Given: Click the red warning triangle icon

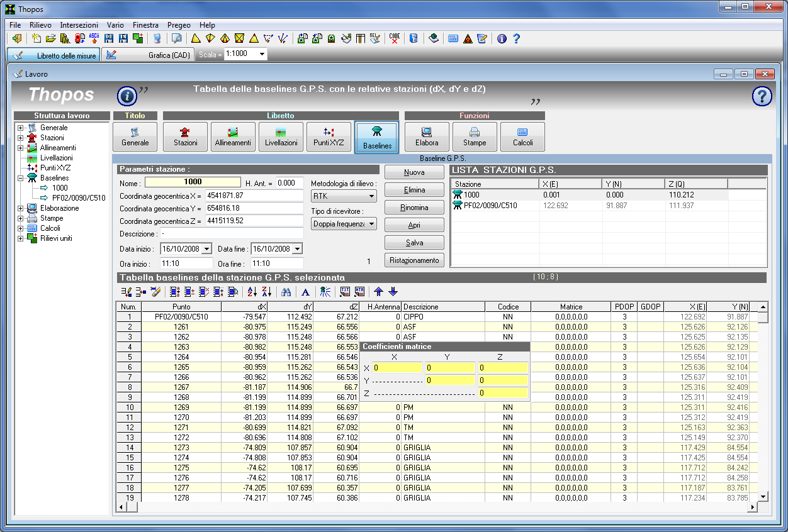Looking at the screenshot, I should pos(468,38).
